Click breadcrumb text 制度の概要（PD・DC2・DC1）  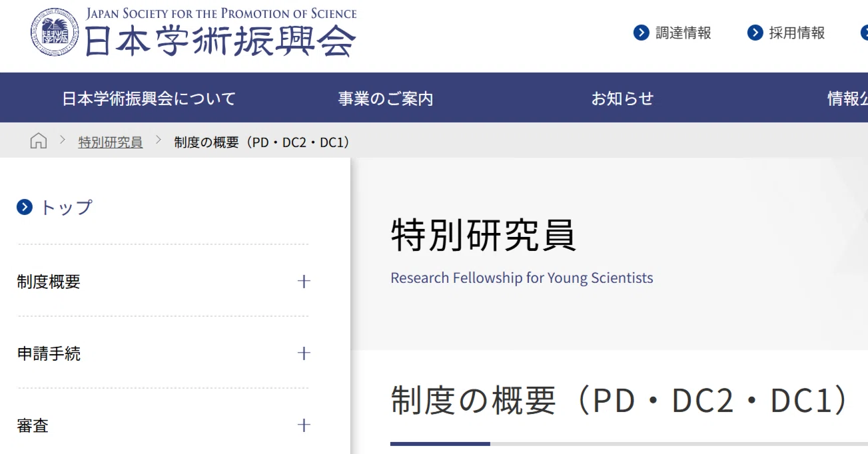point(262,142)
